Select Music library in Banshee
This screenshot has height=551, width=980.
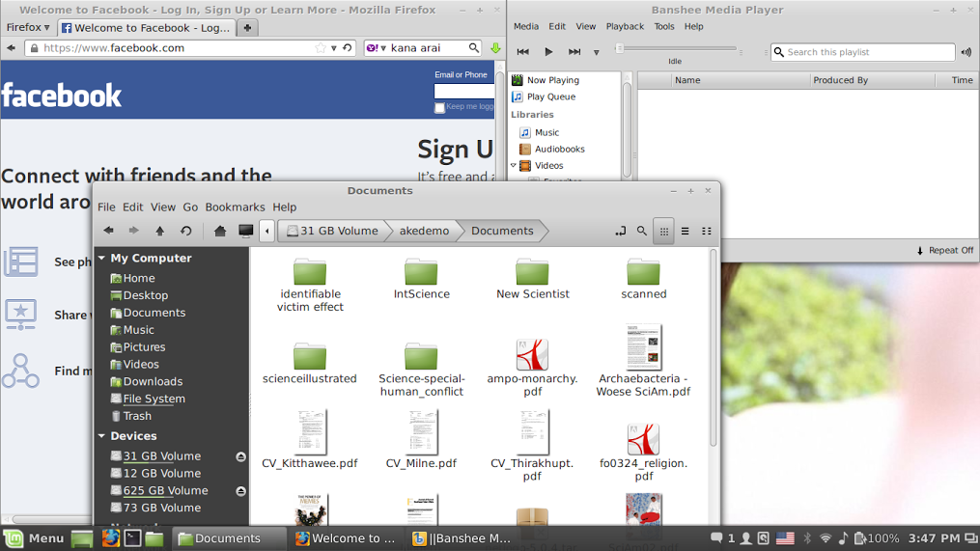540,132
